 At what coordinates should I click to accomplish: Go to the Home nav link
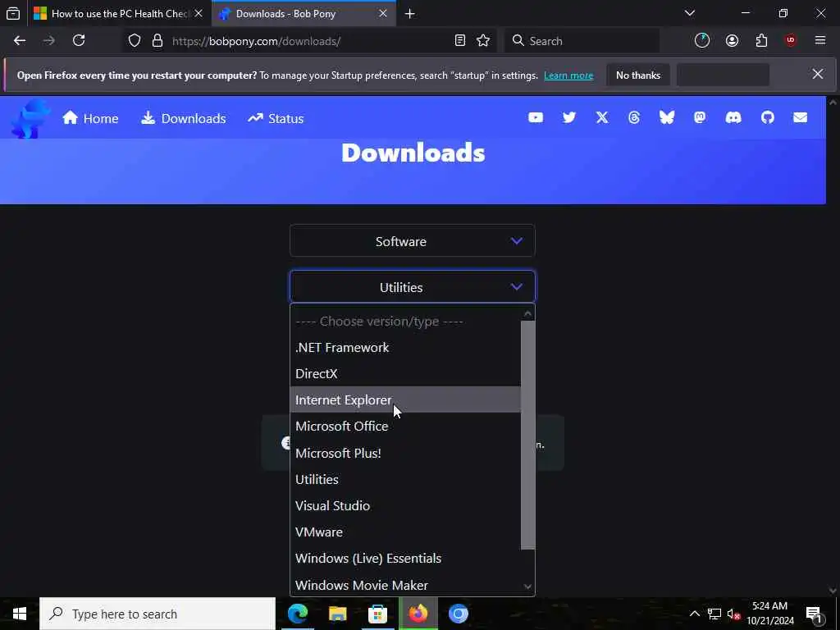click(x=90, y=118)
